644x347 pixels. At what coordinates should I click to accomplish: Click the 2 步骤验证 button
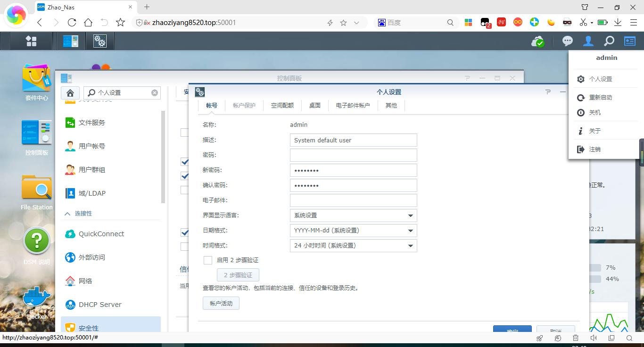238,275
